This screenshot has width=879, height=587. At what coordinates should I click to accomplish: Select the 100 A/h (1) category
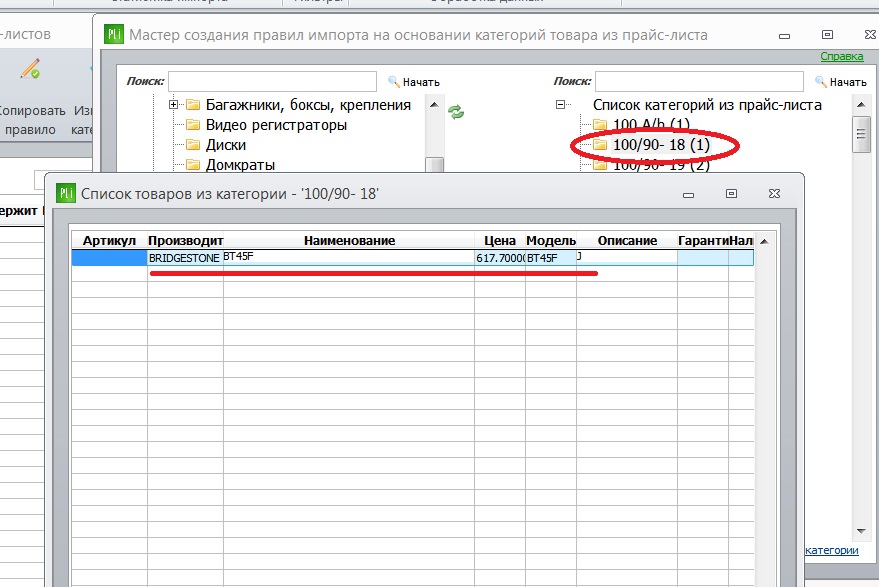(651, 124)
